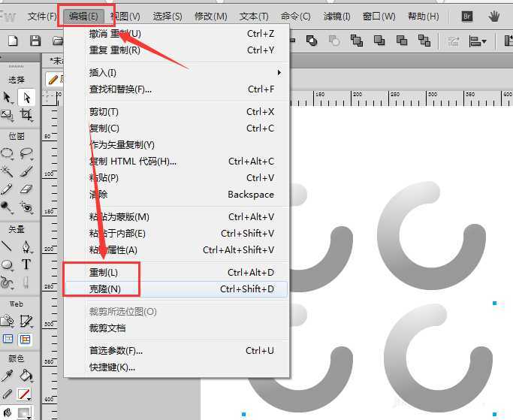Viewport: 513px width, 420px height.
Task: Select the Subselection arrow tool
Action: (26, 97)
